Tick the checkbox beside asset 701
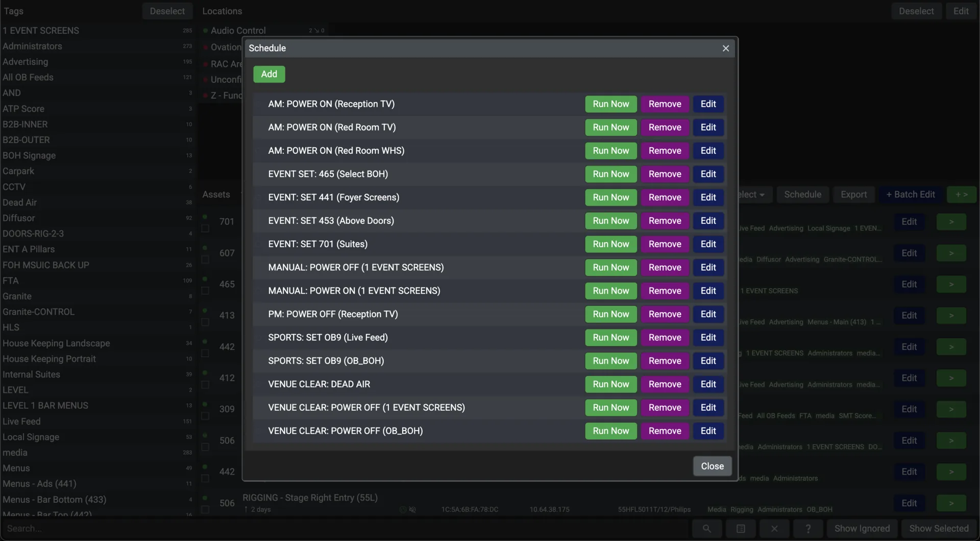The image size is (980, 541). pyautogui.click(x=205, y=228)
